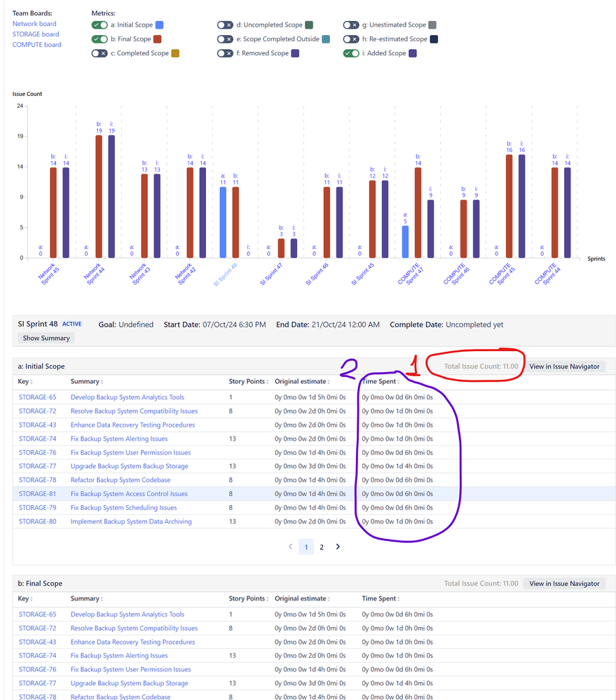The image size is (616, 700).
Task: Open Develop Backup System Analytics Tools in Initial Scope
Action: [x=128, y=397]
